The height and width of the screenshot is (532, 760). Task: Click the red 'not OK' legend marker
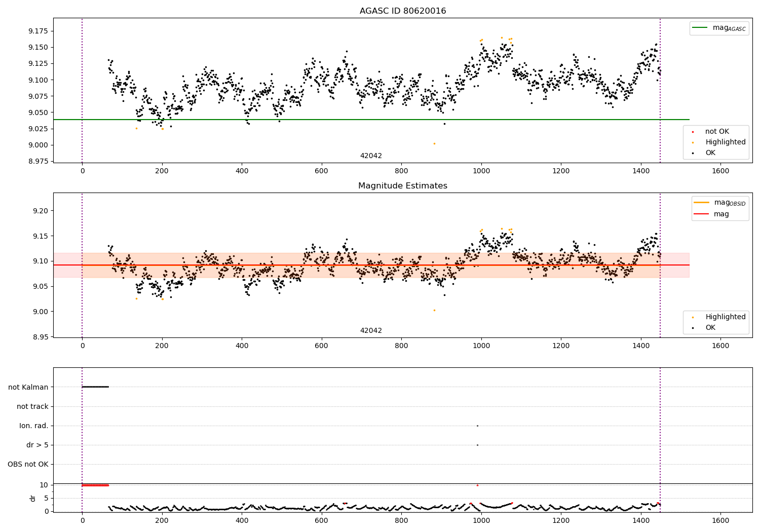pyautogui.click(x=693, y=132)
